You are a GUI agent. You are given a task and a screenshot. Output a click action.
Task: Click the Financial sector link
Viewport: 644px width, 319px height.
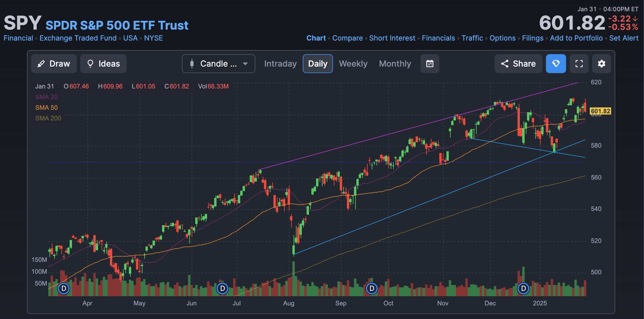[18, 38]
